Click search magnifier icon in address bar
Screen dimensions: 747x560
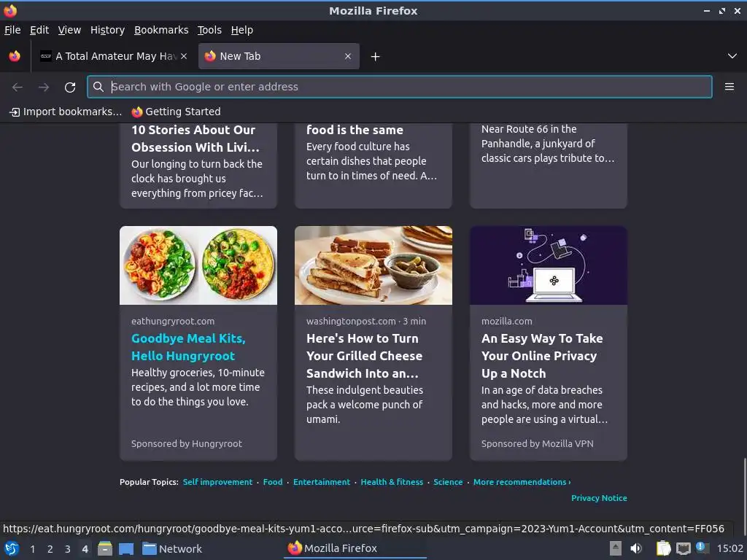[98, 87]
